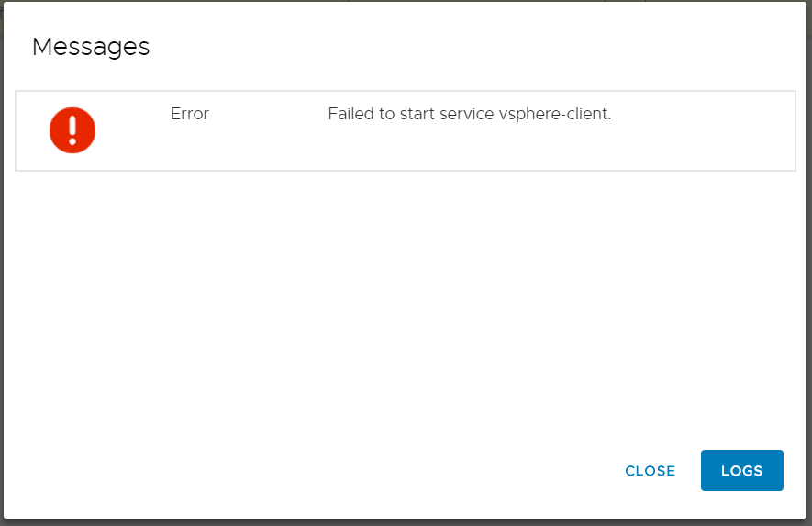Click the blank space right of the error message
The width and height of the screenshot is (812, 526).
(x=702, y=130)
